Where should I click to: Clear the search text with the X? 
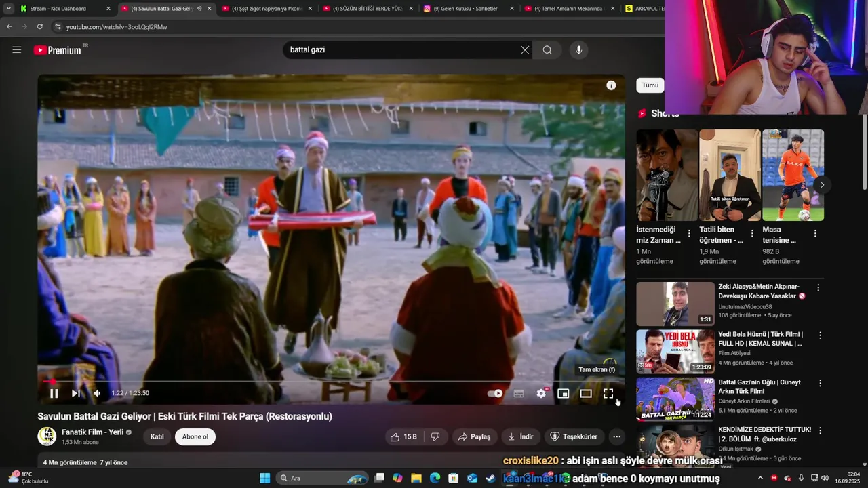click(x=525, y=49)
